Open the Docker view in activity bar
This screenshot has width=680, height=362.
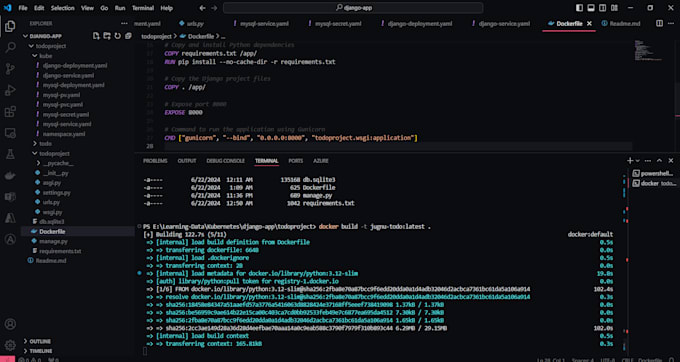click(10, 176)
